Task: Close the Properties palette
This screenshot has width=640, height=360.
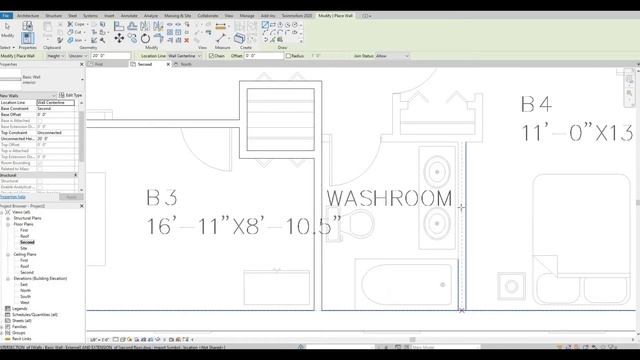Action: pyautogui.click(x=81, y=64)
